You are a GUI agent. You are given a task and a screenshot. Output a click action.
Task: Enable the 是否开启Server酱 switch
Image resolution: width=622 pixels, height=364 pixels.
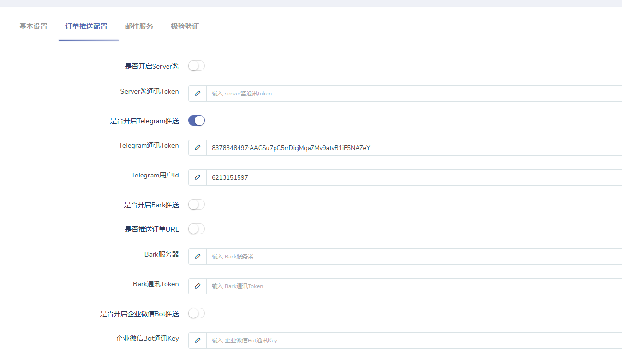pyautogui.click(x=196, y=66)
